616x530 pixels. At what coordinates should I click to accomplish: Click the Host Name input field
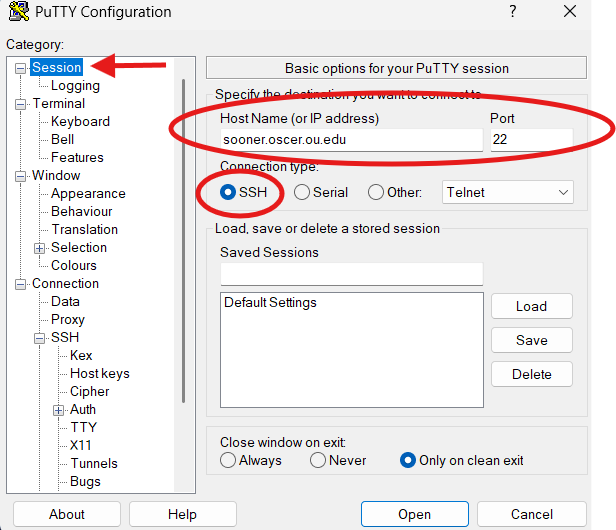pyautogui.click(x=350, y=140)
